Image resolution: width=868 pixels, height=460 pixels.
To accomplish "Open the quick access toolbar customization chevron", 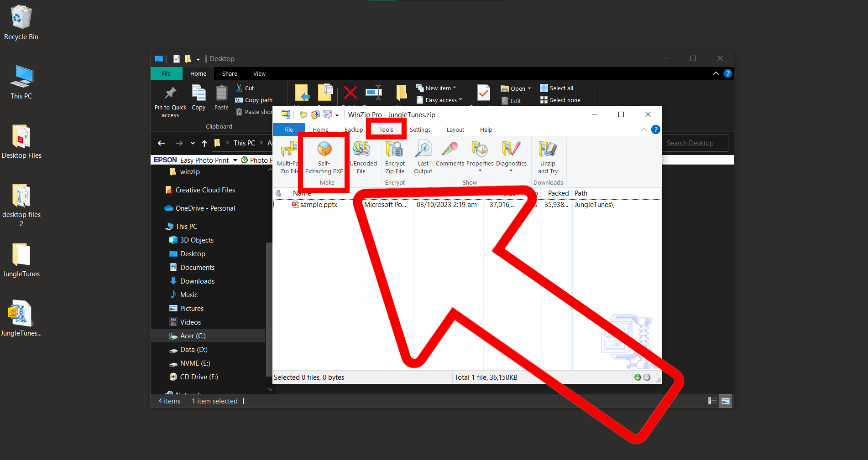I will [x=336, y=115].
